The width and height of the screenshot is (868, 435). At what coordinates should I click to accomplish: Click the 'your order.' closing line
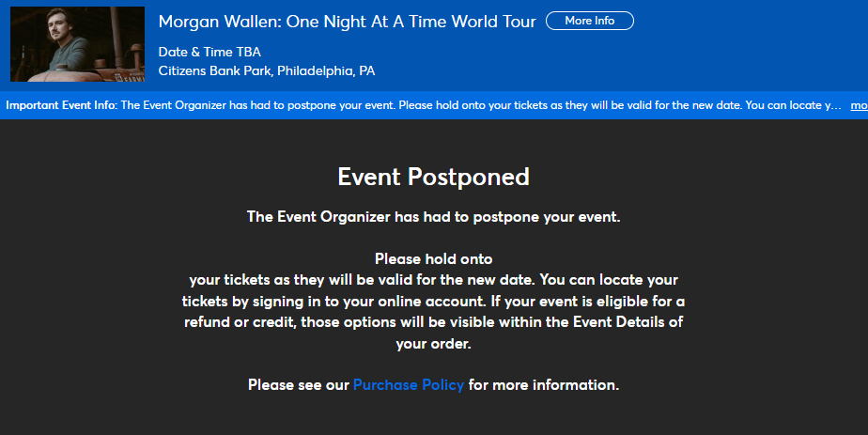(433, 344)
